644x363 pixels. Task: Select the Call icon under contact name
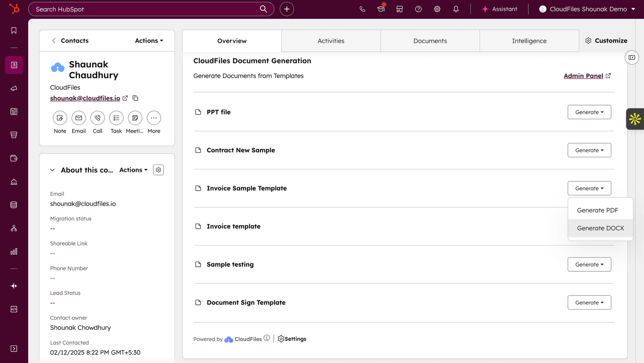click(x=97, y=118)
